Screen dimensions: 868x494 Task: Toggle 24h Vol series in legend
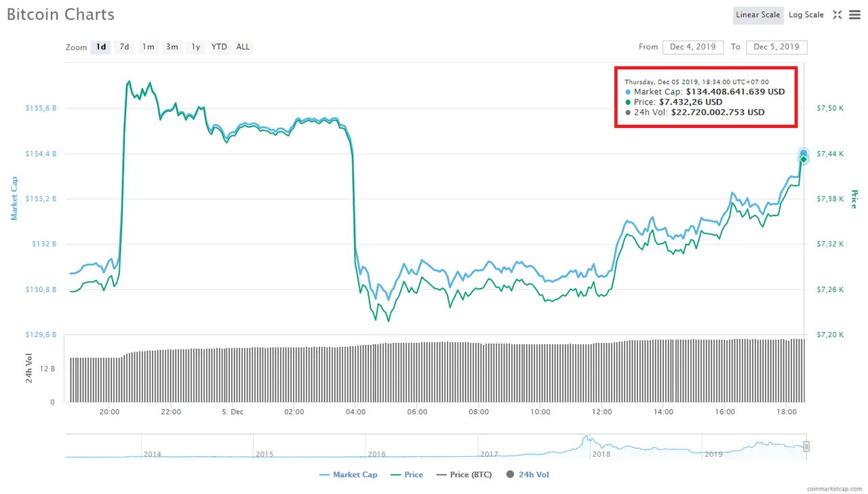pyautogui.click(x=528, y=475)
